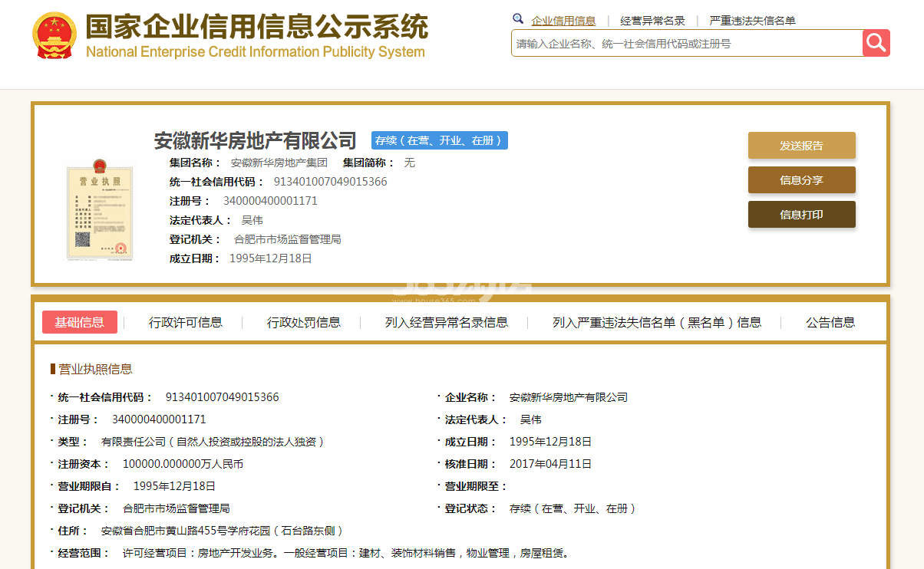Click the company title 安徽新华房地产有限公司
The height and width of the screenshot is (569, 924).
256,141
